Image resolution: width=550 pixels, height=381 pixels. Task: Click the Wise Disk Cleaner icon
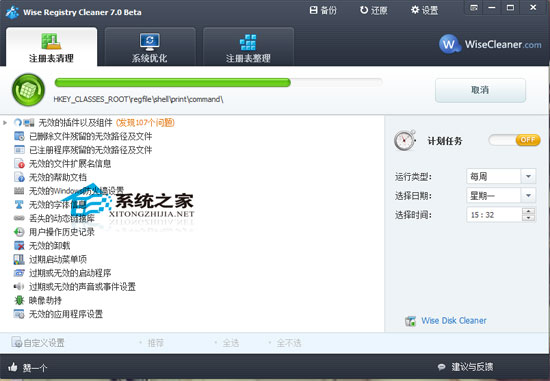pos(410,321)
